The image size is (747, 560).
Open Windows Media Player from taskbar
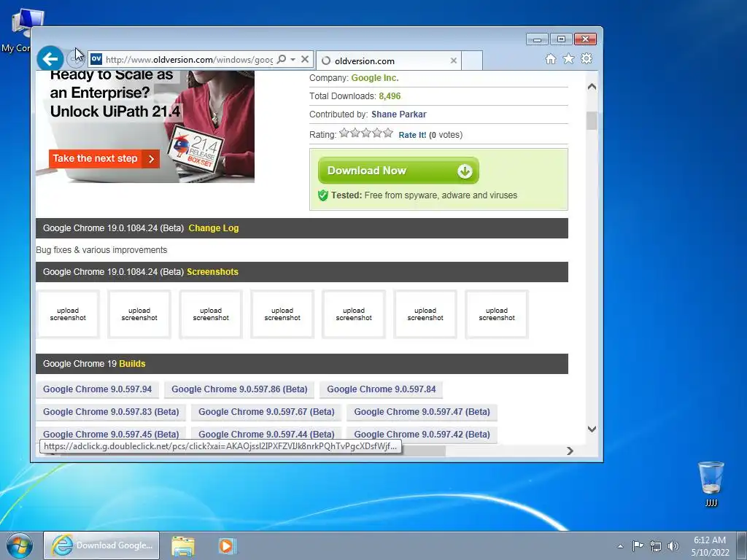click(x=228, y=545)
